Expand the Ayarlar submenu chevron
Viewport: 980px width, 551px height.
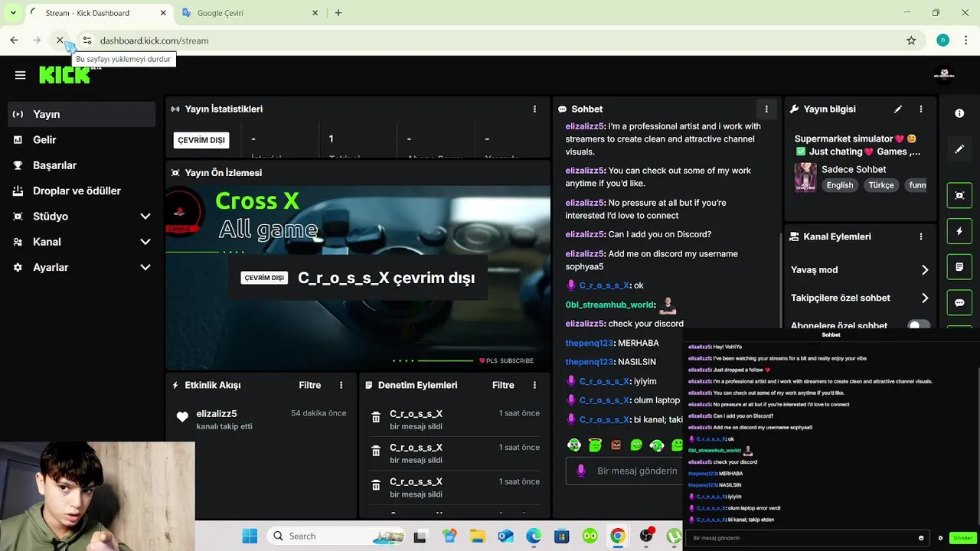(x=145, y=267)
